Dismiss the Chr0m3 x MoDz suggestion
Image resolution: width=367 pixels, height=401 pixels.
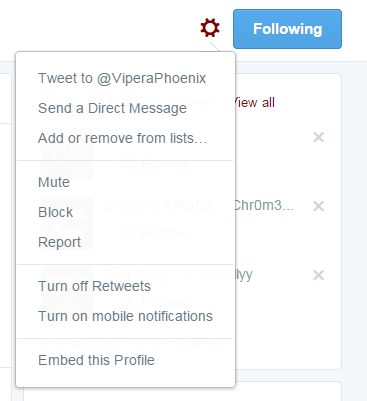[319, 206]
